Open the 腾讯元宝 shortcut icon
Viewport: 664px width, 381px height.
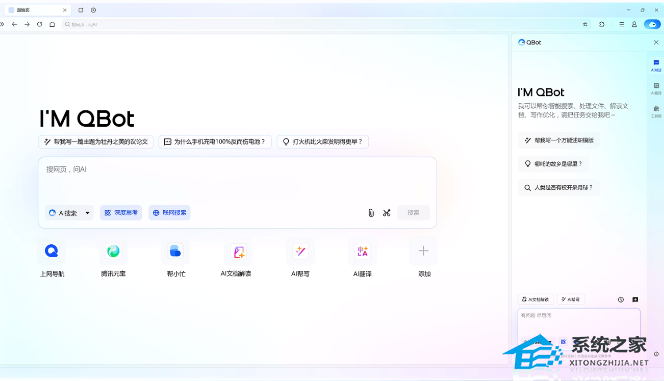click(113, 251)
